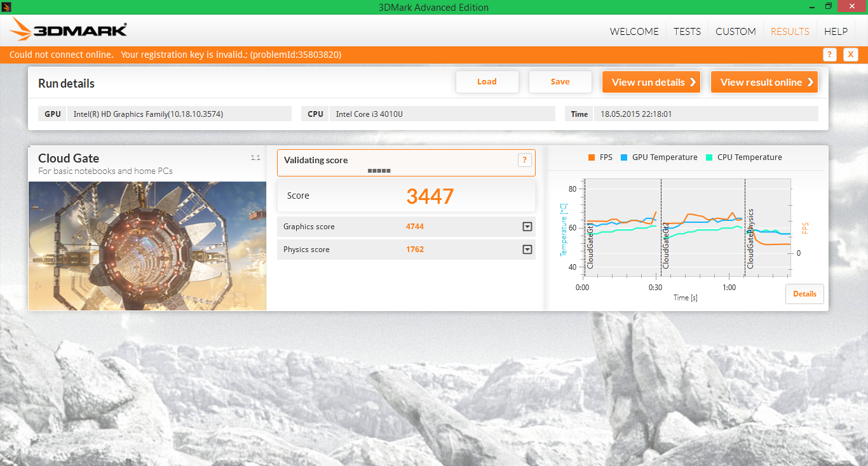Expand the Physics score details arrow

click(527, 250)
